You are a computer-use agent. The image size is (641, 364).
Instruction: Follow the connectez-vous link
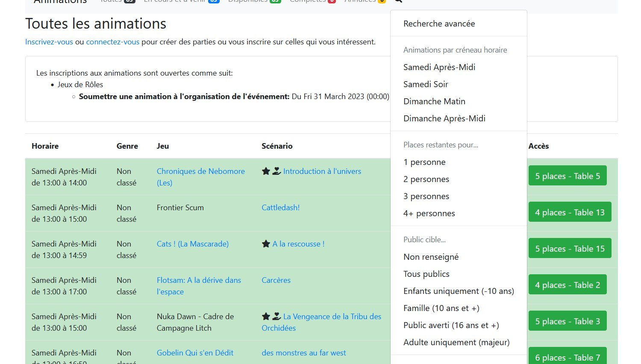click(112, 42)
